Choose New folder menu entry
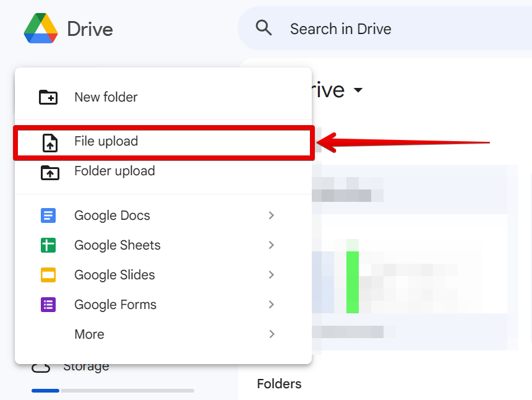532x400 pixels. coord(106,97)
